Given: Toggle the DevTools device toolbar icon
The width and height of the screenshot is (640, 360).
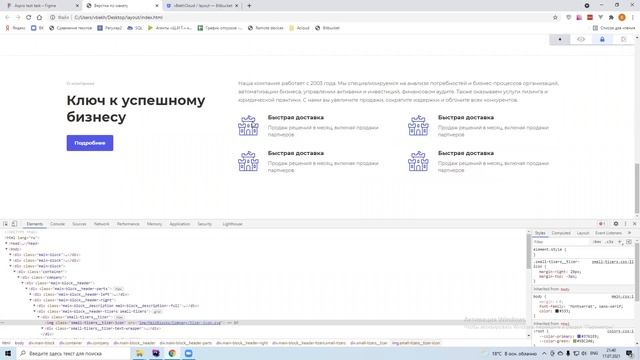Looking at the screenshot, I should tap(14, 224).
